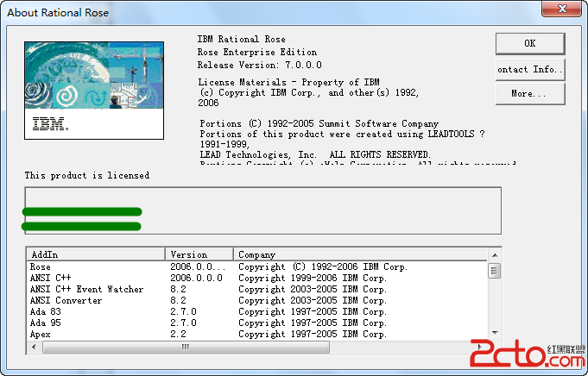
Task: Sort list by AddIn column header
Action: point(96,254)
